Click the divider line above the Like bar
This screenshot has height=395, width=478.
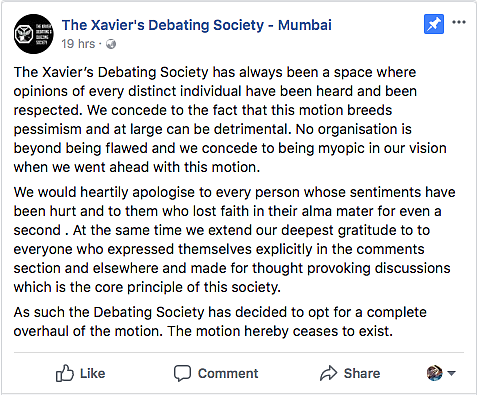[x=239, y=352]
